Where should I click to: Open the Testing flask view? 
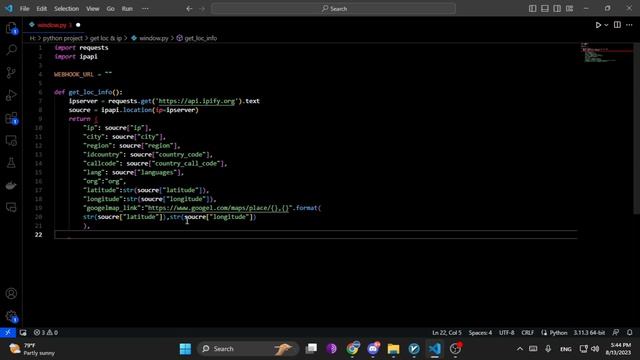click(11, 163)
